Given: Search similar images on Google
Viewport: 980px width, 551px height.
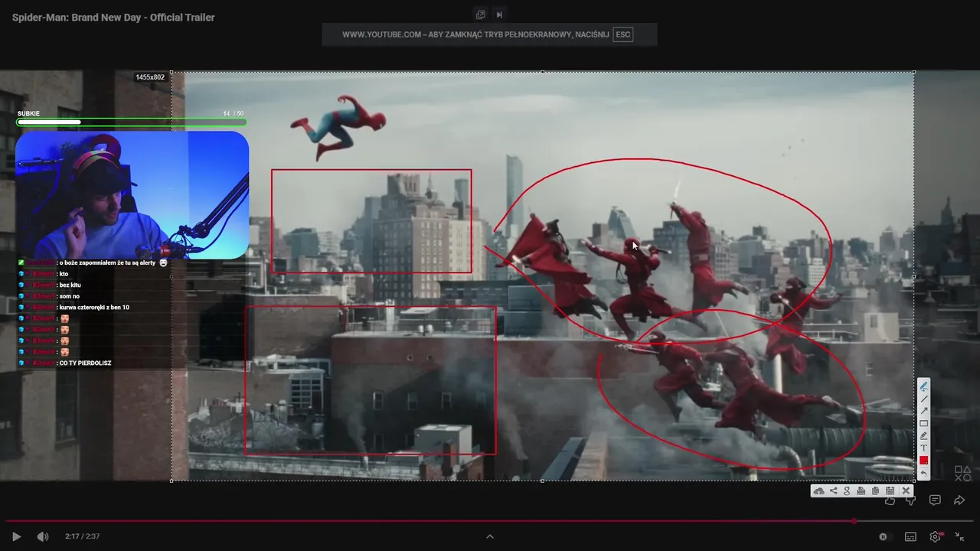Looking at the screenshot, I should [847, 491].
